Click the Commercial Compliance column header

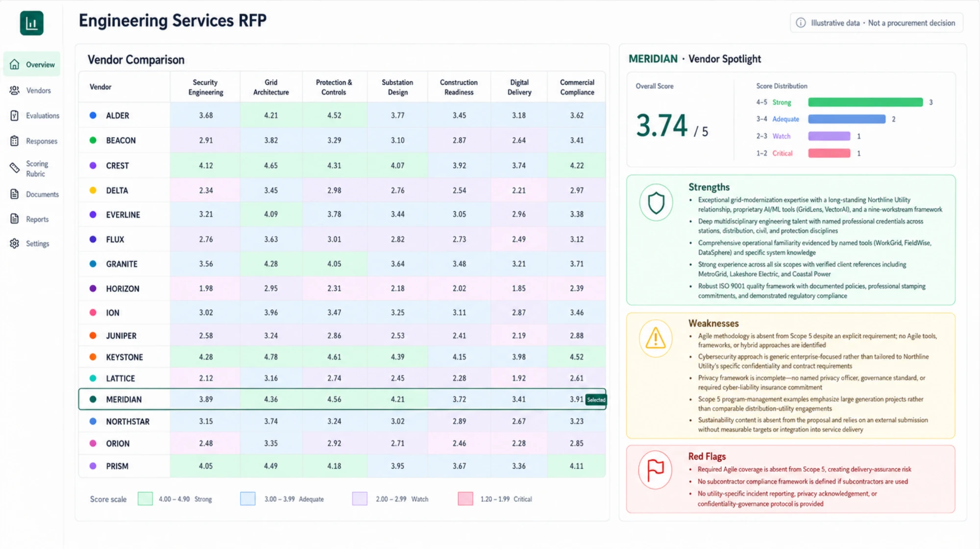pos(577,87)
